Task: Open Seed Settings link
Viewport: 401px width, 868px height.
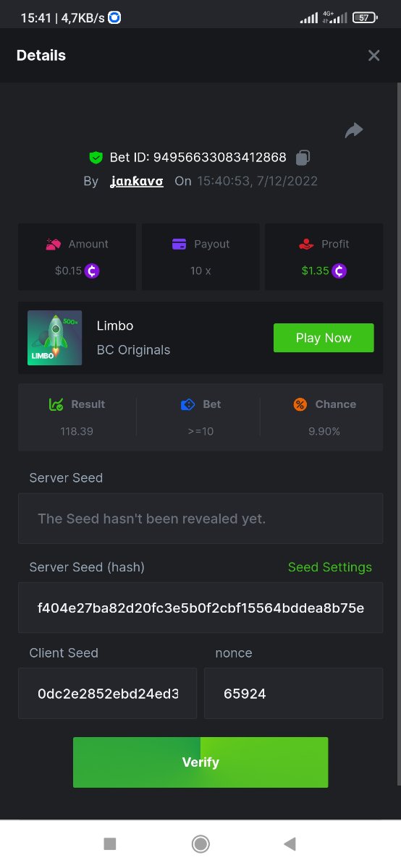Action: click(330, 567)
